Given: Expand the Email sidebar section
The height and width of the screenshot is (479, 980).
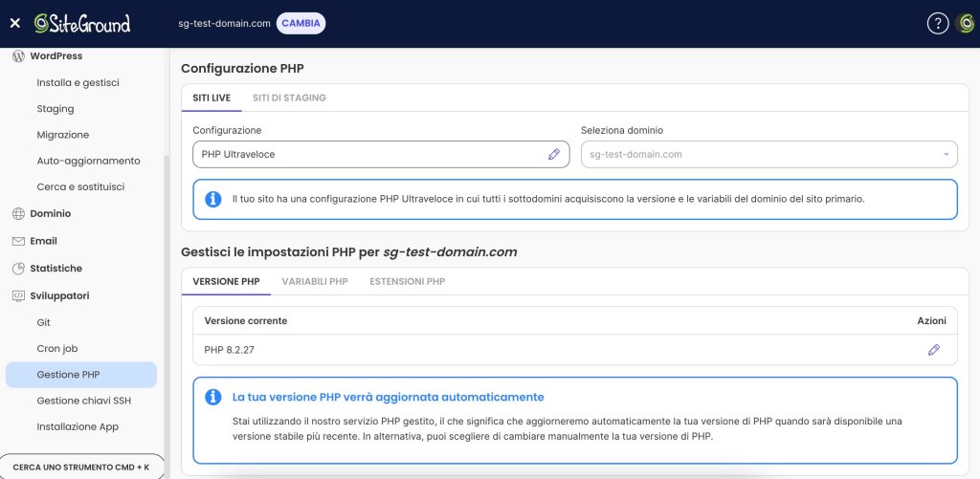Looking at the screenshot, I should point(44,241).
